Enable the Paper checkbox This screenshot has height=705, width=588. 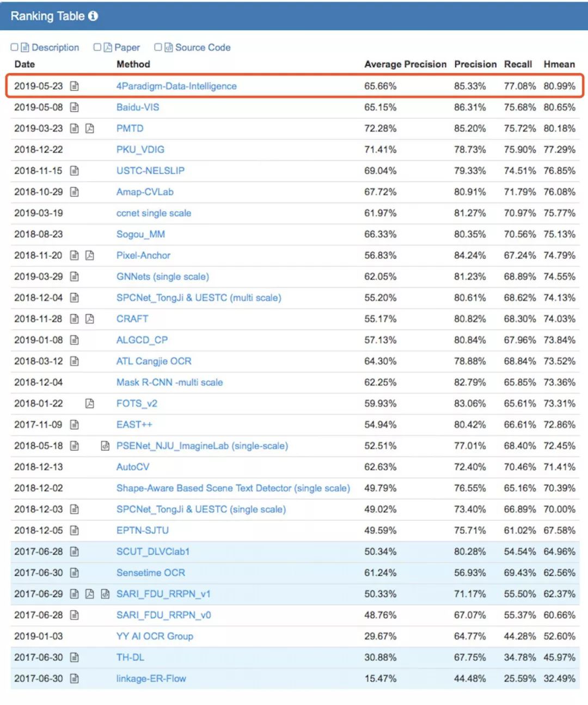(97, 47)
